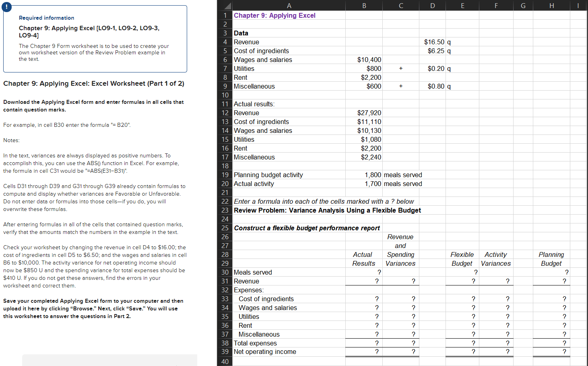
Task: Click cell A1 titled Chapter 9: Applying Excel
Action: 275,15
